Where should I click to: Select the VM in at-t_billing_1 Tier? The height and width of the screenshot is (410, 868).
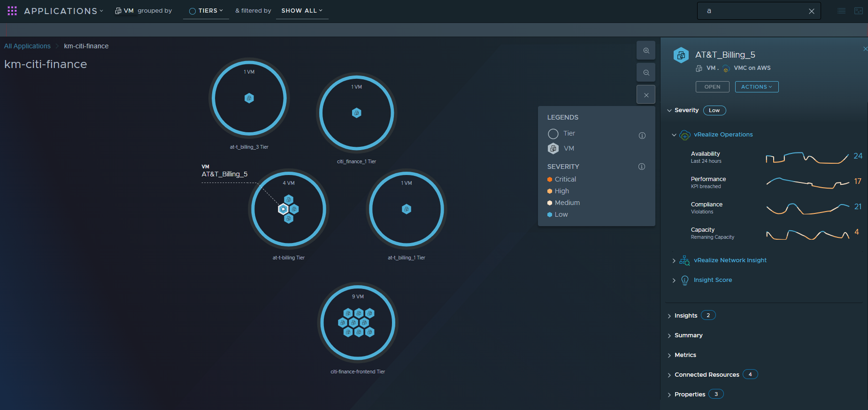pyautogui.click(x=407, y=209)
